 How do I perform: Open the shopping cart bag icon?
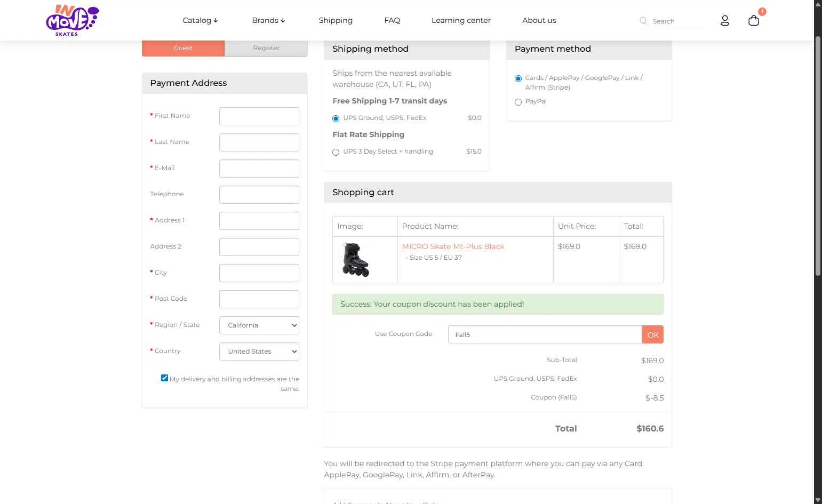pyautogui.click(x=753, y=21)
